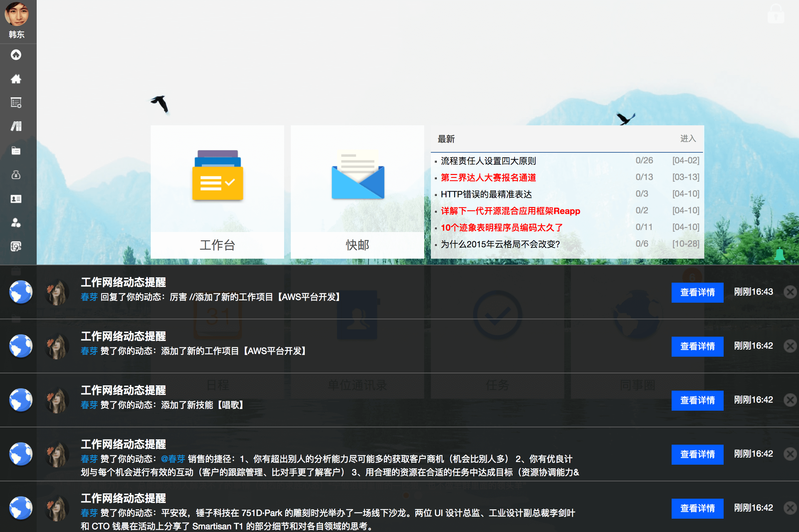
Task: Click 查看详情 for 添加了新技能【唱歌】 notification
Action: [697, 400]
